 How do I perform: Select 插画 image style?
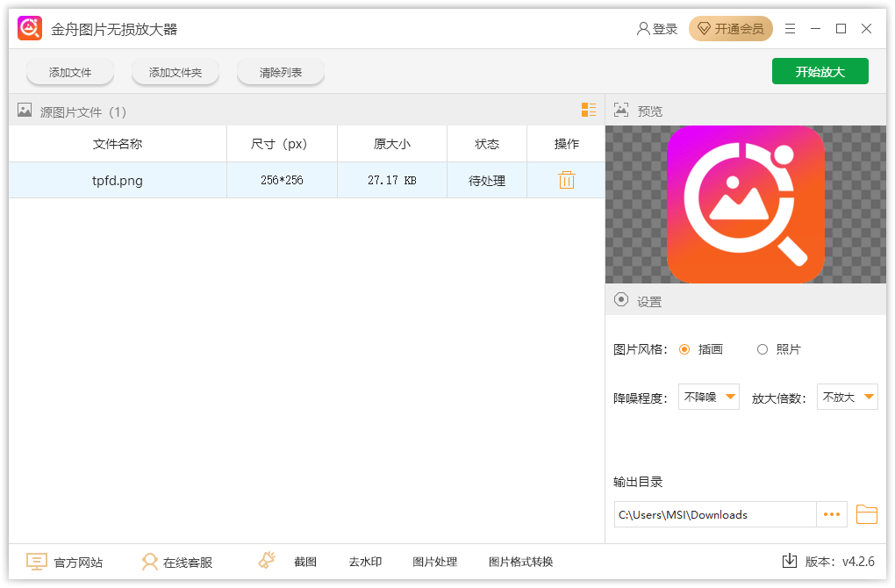pyautogui.click(x=684, y=348)
